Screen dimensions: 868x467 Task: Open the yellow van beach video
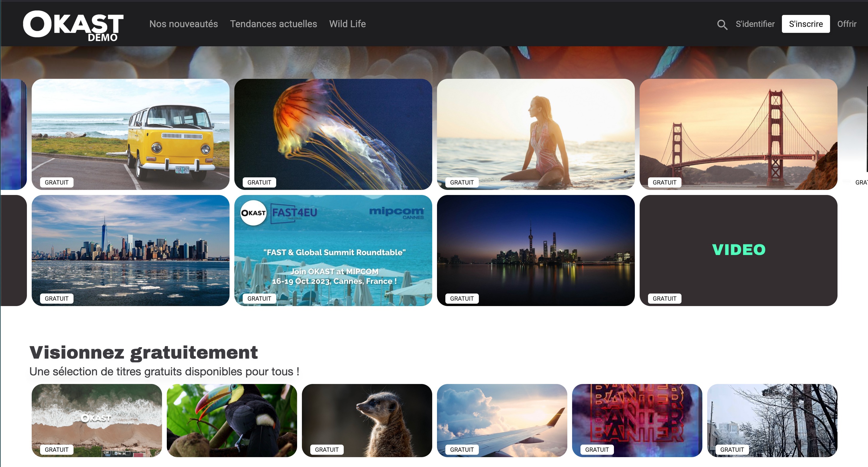pyautogui.click(x=130, y=134)
